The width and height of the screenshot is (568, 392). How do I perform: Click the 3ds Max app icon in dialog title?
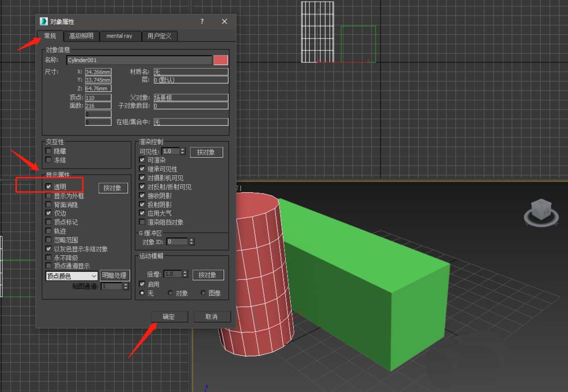coord(44,22)
